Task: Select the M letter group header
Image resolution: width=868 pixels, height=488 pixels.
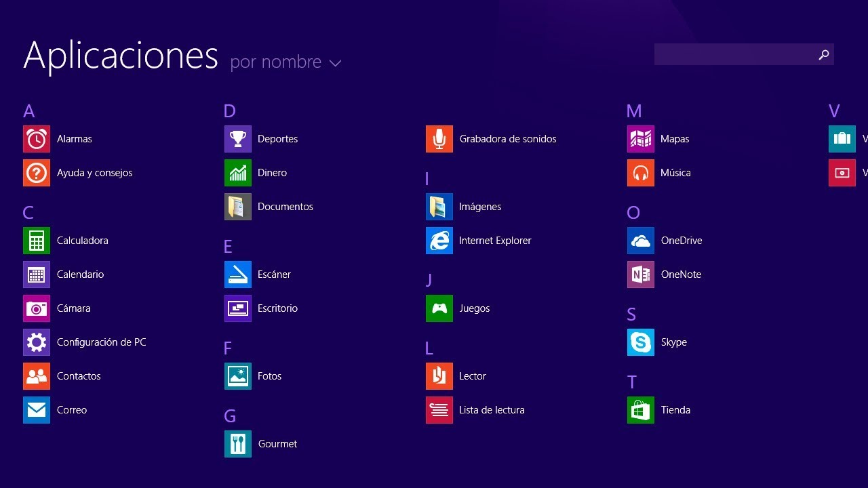Action: (x=634, y=111)
